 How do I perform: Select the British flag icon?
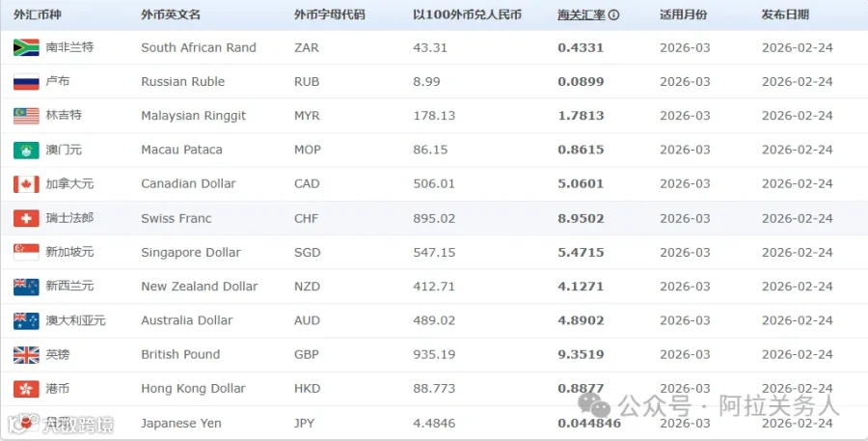point(26,354)
